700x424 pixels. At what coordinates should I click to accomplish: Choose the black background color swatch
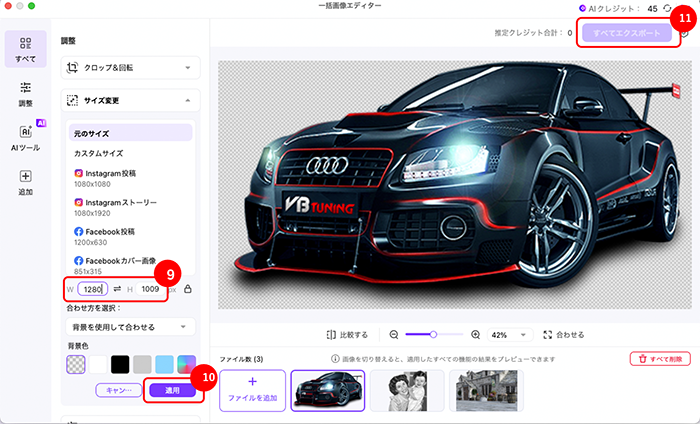122,363
